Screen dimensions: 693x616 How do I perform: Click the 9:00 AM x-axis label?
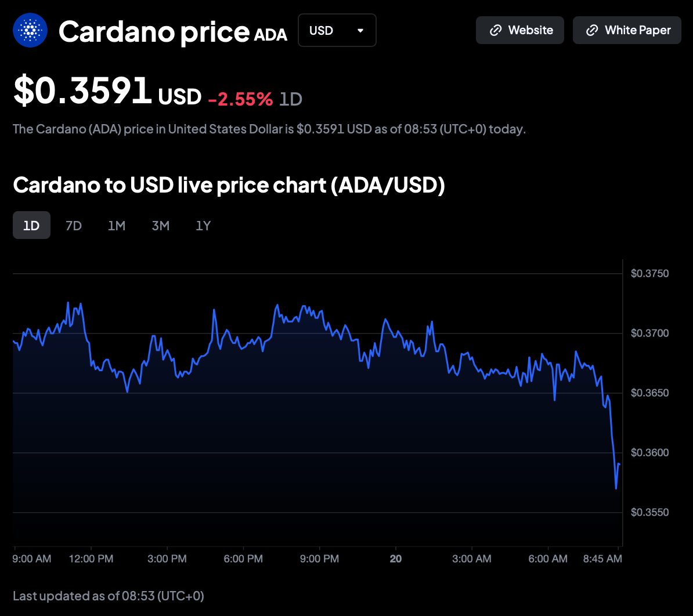(32, 559)
